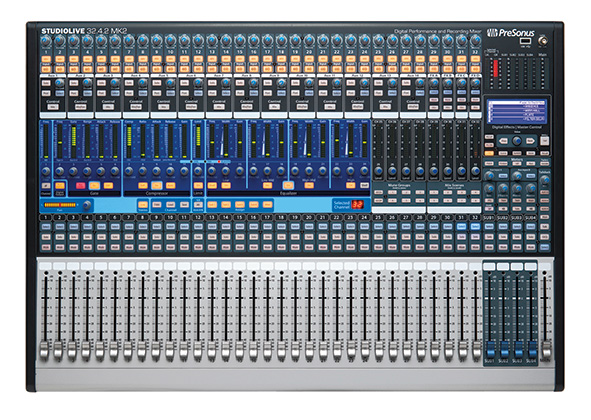Viewport: 591px width, 420px height.
Task: Click the PreSonus logo
Action: point(510,33)
